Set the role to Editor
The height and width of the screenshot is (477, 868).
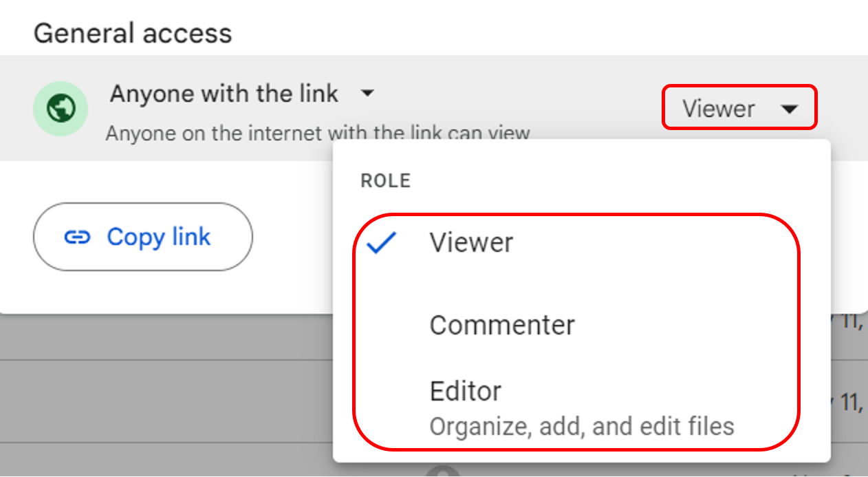[x=466, y=391]
